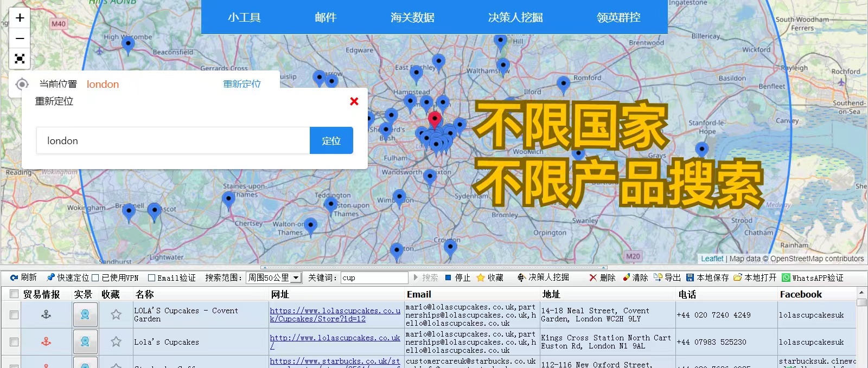Select the map marker near Walton-on-Thames

(310, 226)
